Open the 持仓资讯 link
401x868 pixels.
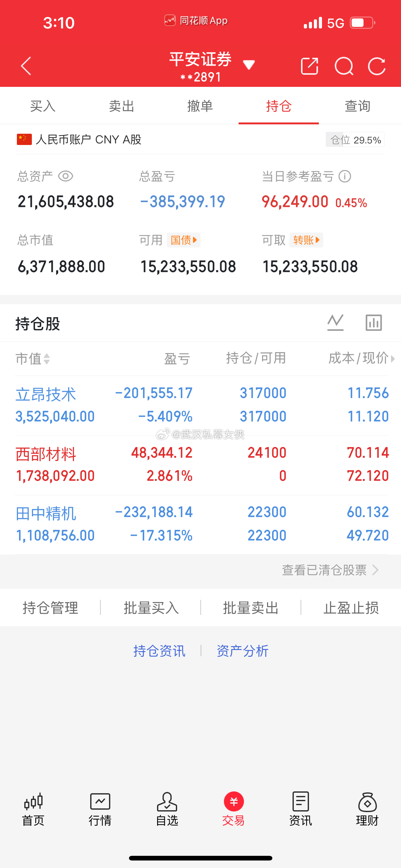(x=159, y=651)
